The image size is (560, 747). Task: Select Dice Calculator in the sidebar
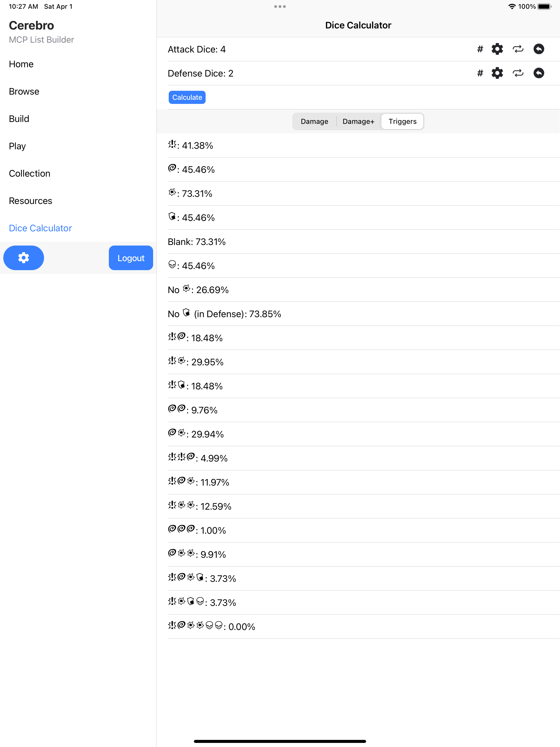[40, 228]
